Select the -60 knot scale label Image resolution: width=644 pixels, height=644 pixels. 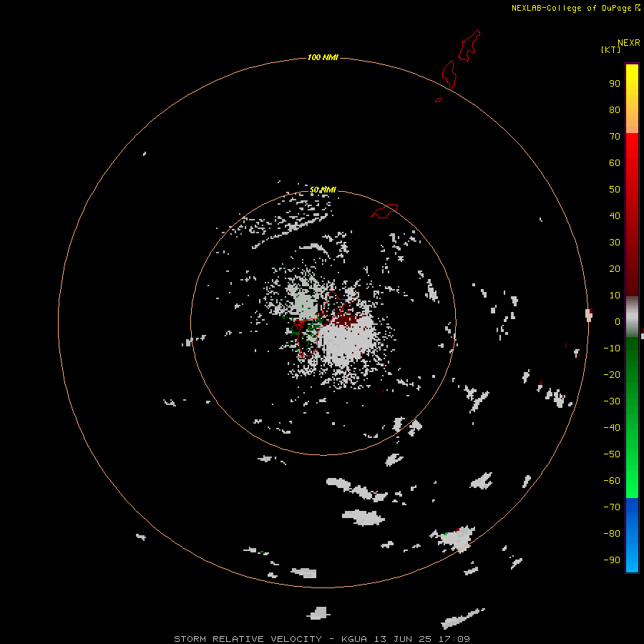pyautogui.click(x=612, y=481)
